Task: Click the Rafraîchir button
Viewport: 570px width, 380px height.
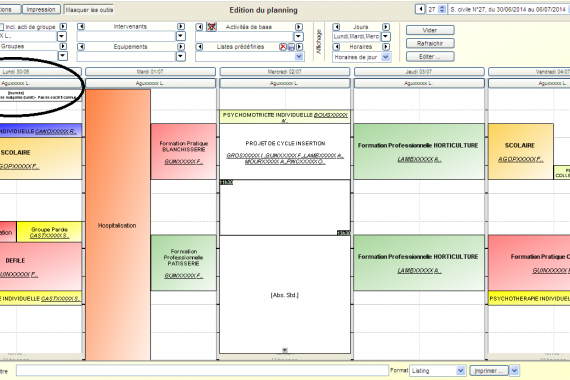Action: click(x=430, y=43)
